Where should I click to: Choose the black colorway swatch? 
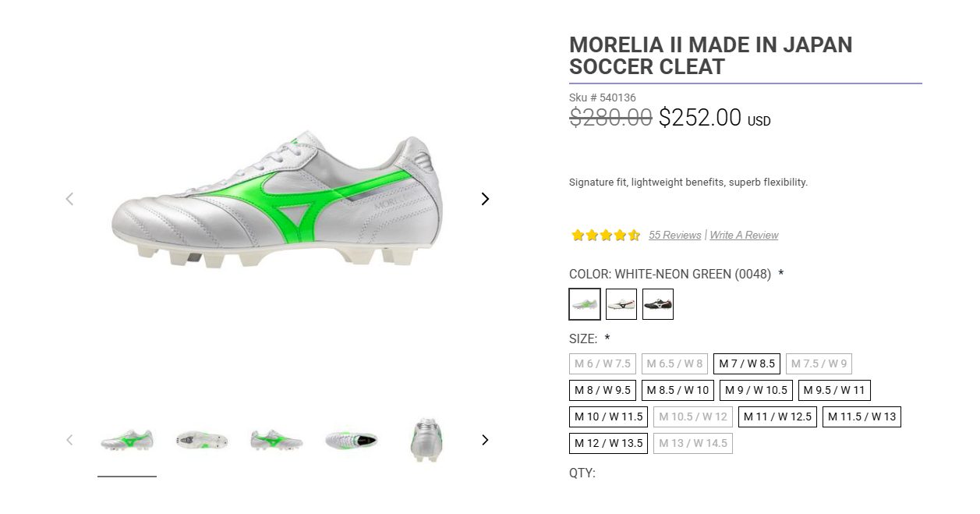657,304
